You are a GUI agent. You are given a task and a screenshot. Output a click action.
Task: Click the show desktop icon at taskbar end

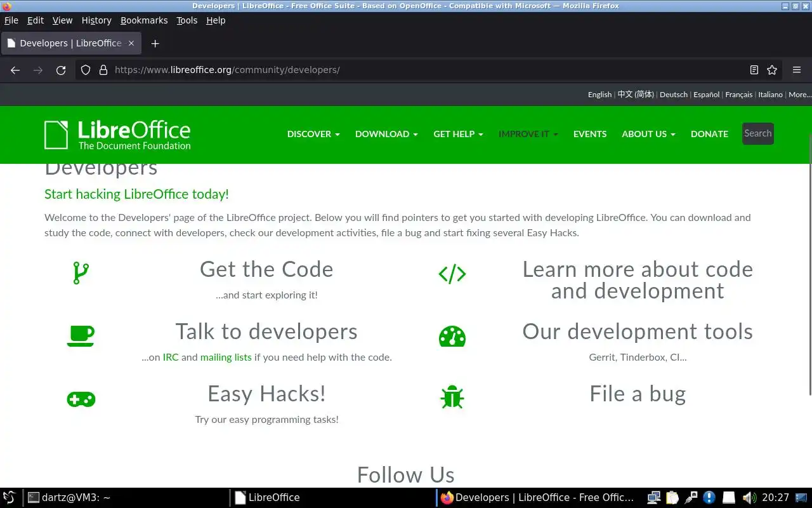[x=802, y=497]
